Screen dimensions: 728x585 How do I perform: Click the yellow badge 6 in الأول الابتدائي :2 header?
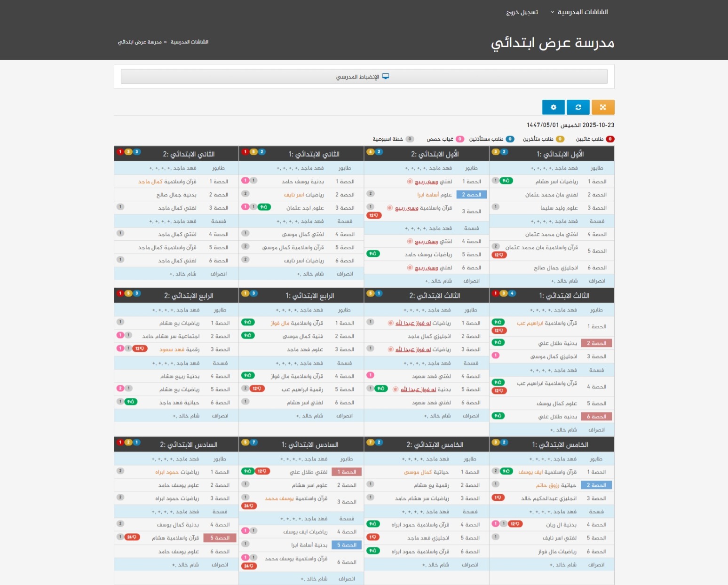point(371,152)
